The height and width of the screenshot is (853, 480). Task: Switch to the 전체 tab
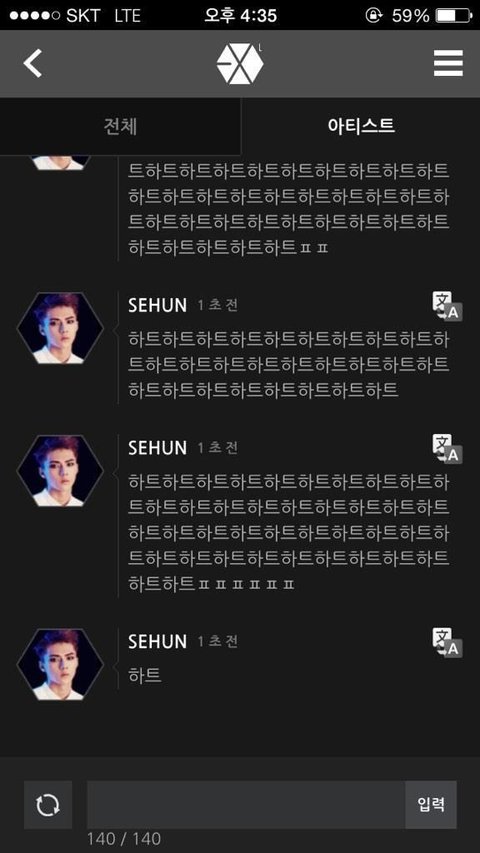[x=120, y=126]
